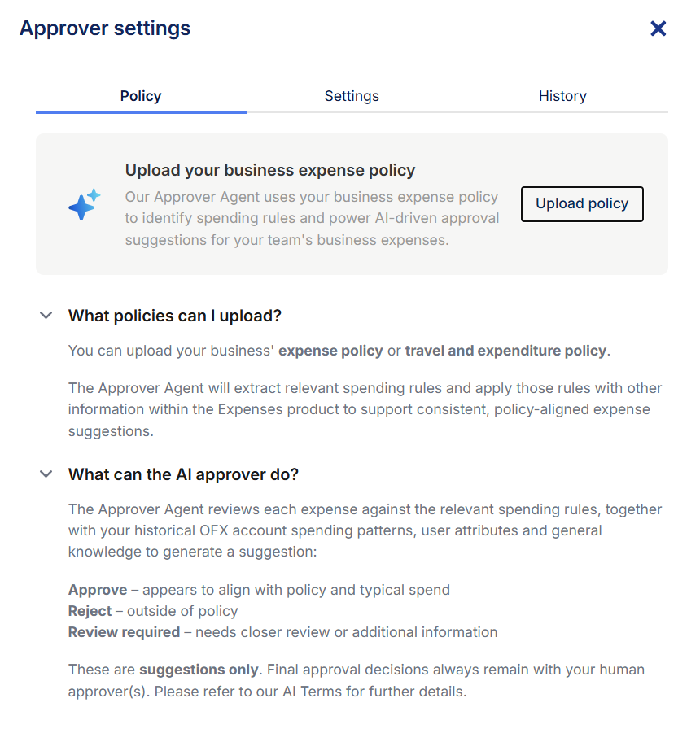The image size is (700, 729).
Task: Collapse chevron beside What policies can I upload
Action: [x=46, y=316]
